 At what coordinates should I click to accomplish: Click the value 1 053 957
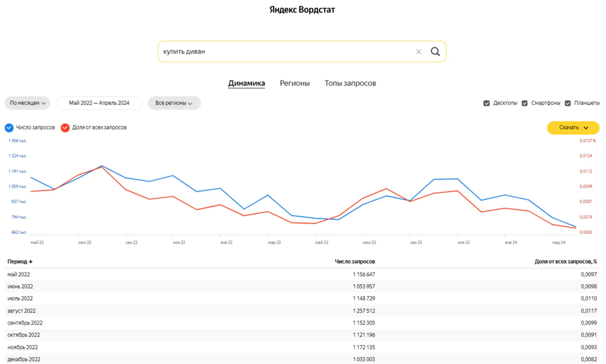click(364, 287)
